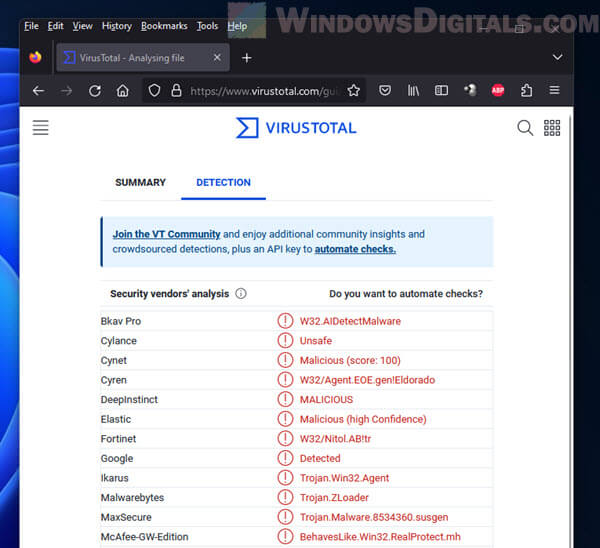Open the Library bookmarks icon

coord(413,91)
